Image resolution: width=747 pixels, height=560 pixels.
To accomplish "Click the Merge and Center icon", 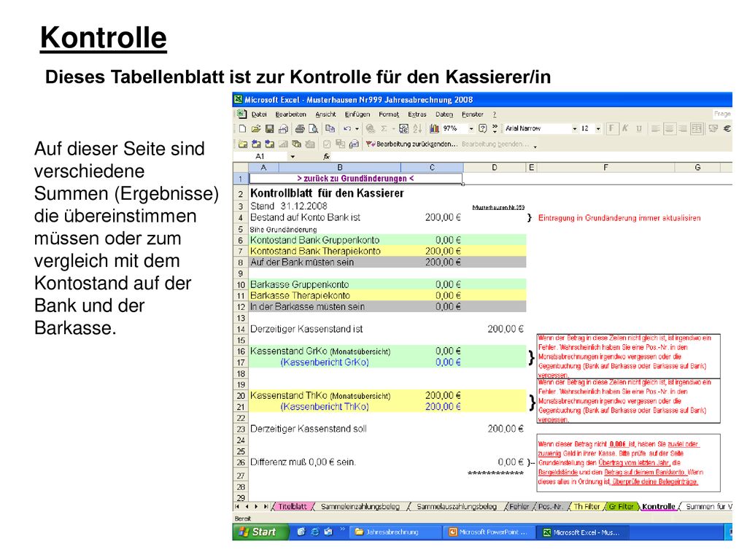I will pyautogui.click(x=697, y=128).
